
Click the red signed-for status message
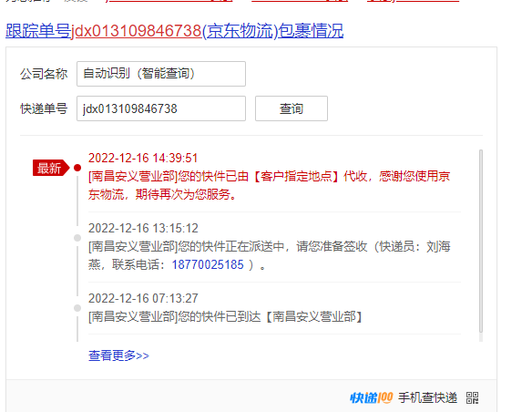click(269, 185)
